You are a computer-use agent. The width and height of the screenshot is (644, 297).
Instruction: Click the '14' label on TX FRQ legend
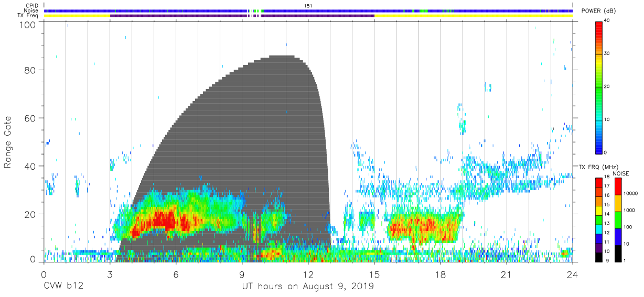coord(608,215)
